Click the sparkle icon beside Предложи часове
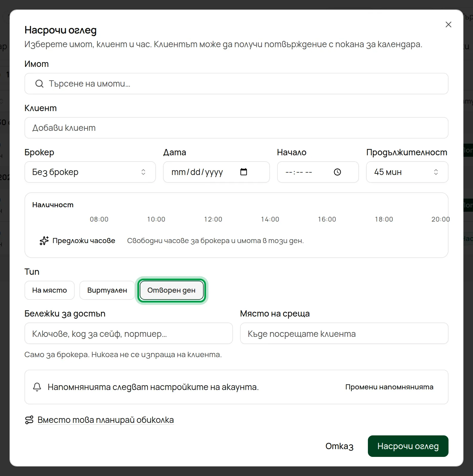Screen dimensions: 473x476 pos(44,241)
